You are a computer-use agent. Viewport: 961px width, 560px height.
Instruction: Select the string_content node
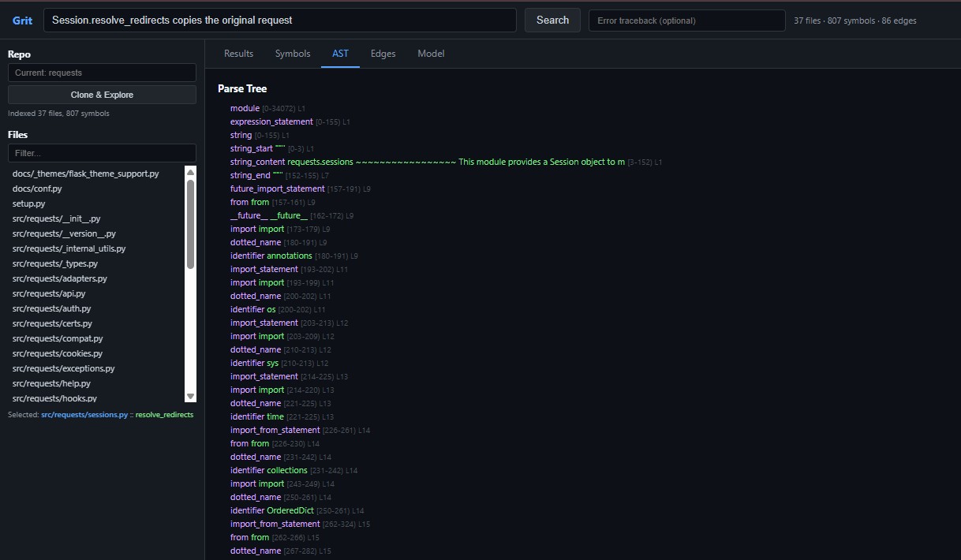pos(446,162)
